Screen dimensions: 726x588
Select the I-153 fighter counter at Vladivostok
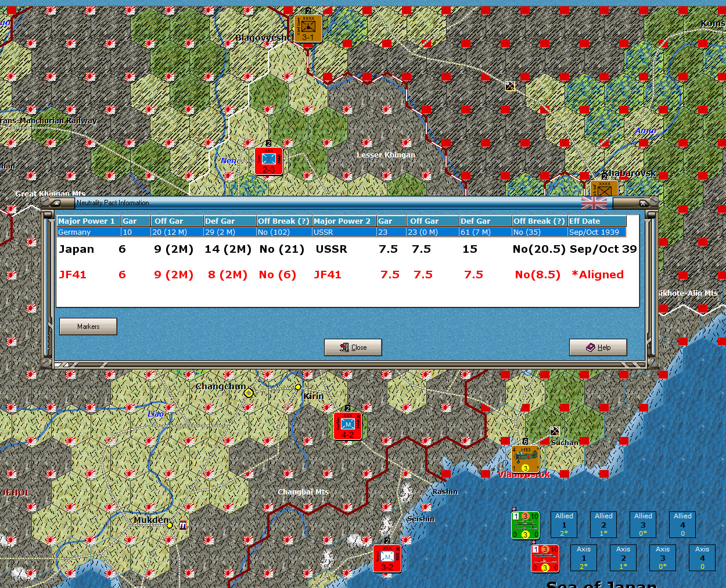click(525, 459)
